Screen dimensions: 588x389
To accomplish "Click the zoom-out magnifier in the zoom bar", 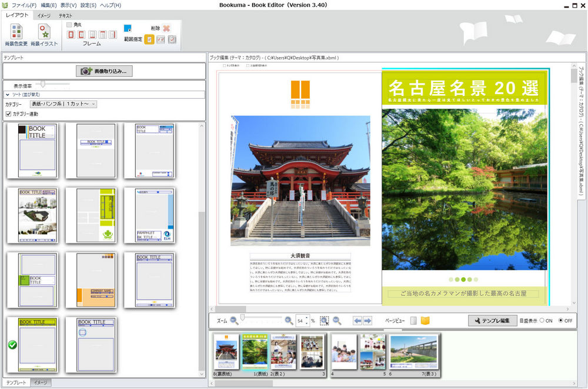I will pyautogui.click(x=234, y=321).
